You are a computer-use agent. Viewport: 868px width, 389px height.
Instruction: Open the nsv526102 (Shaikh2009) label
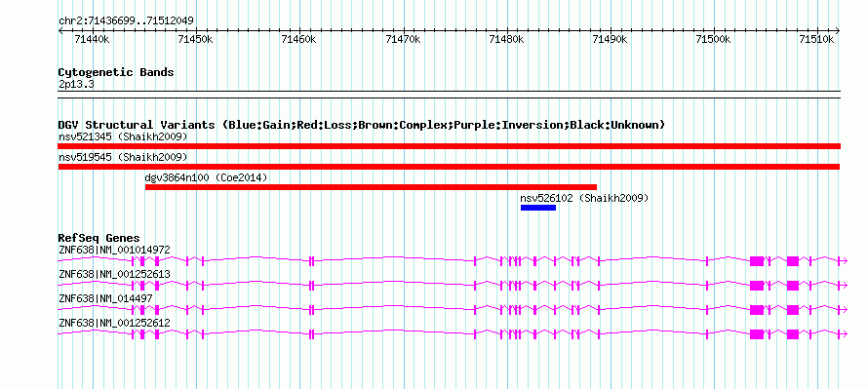point(584,198)
